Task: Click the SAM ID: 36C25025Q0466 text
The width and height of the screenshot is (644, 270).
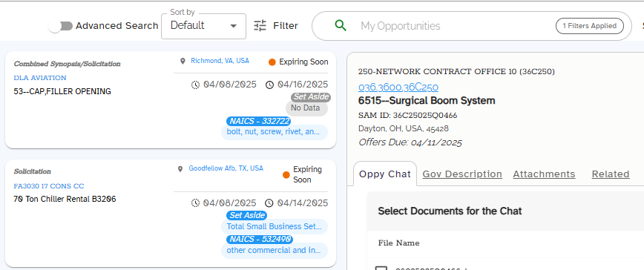Action: pyautogui.click(x=407, y=115)
